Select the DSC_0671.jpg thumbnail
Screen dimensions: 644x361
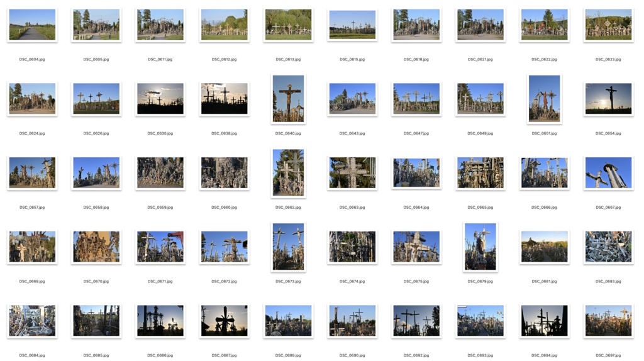tap(160, 247)
